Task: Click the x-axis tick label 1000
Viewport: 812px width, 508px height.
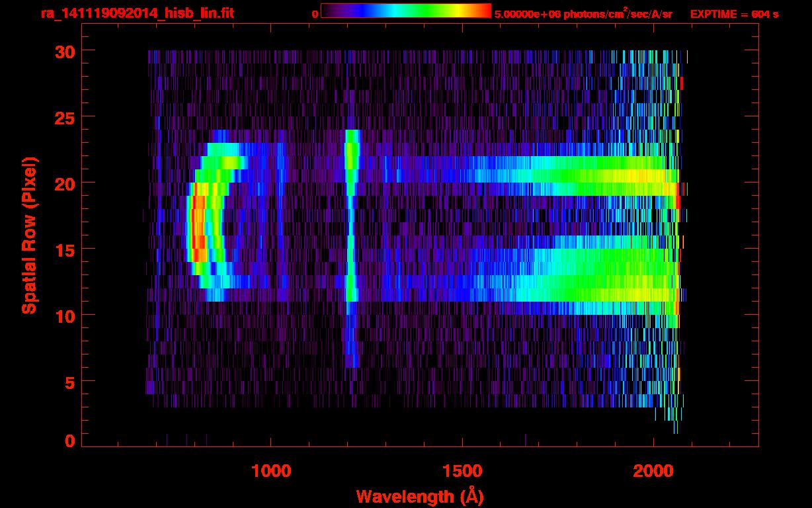Action: [x=270, y=471]
